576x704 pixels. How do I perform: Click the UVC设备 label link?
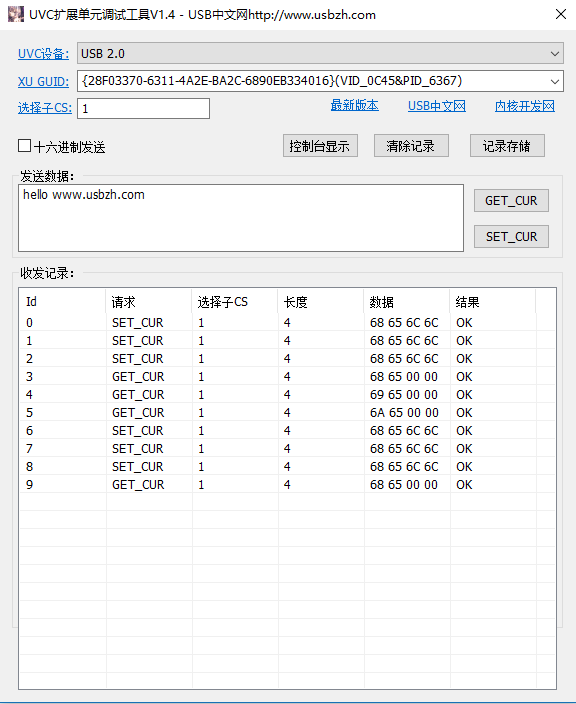pyautogui.click(x=44, y=54)
